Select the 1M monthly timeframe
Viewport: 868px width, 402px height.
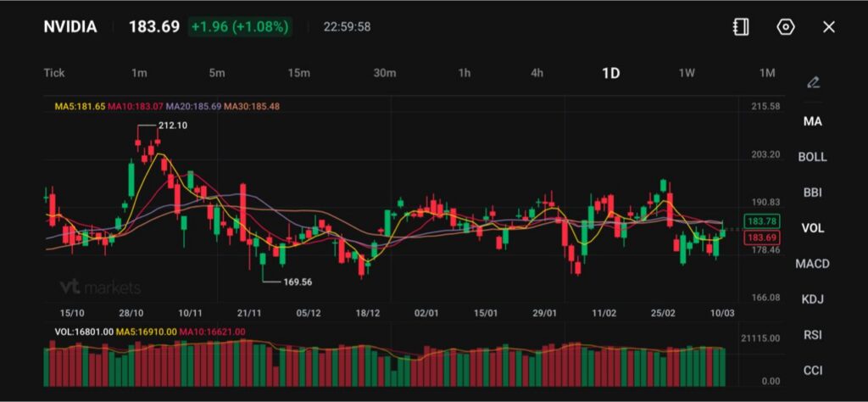pos(767,73)
